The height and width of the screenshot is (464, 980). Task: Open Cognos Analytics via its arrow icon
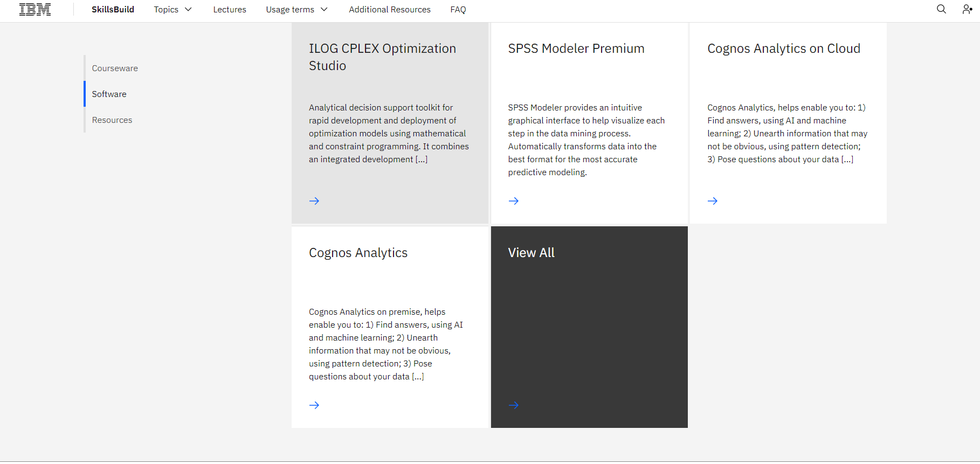tap(314, 405)
